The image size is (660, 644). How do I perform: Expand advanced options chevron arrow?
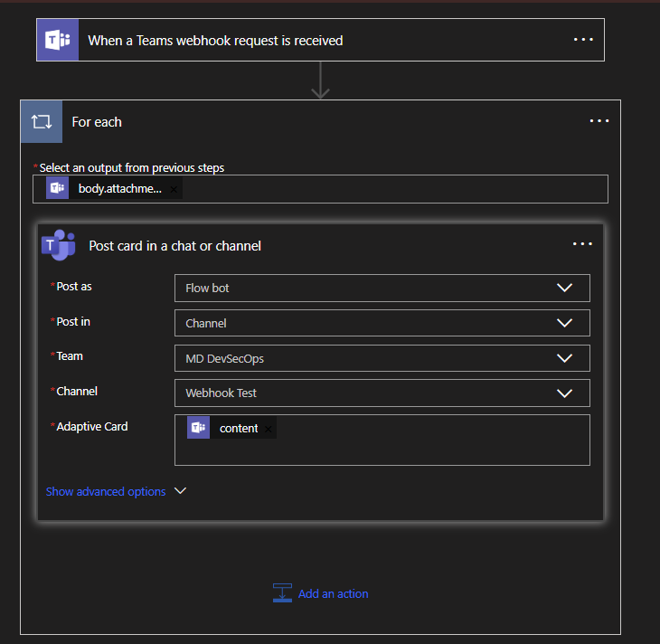pos(180,491)
